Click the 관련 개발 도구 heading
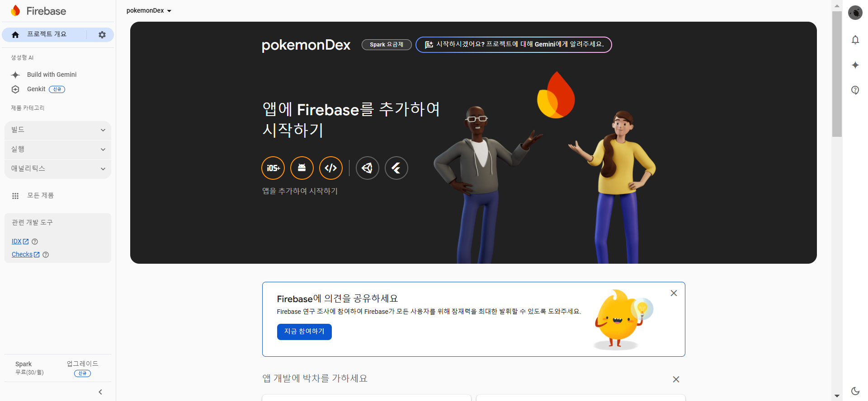 [x=32, y=223]
